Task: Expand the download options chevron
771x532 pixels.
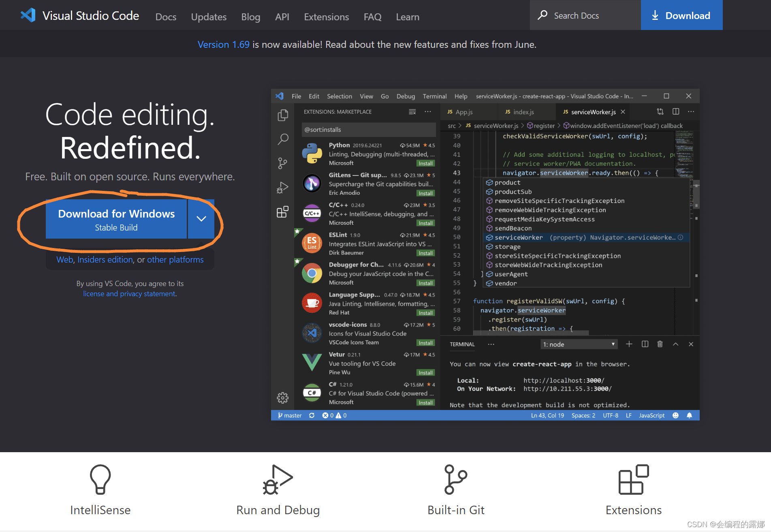Action: coord(201,219)
